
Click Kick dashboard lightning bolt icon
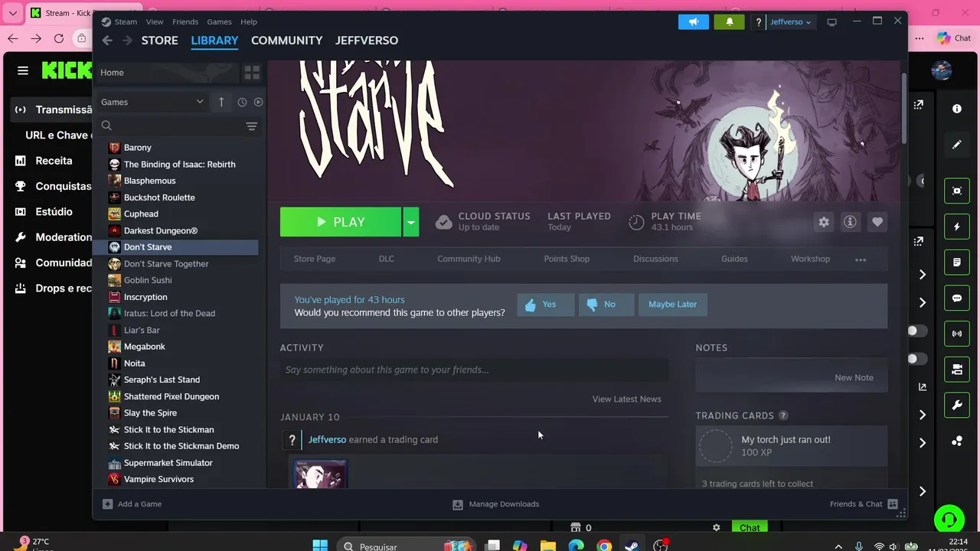tap(957, 227)
